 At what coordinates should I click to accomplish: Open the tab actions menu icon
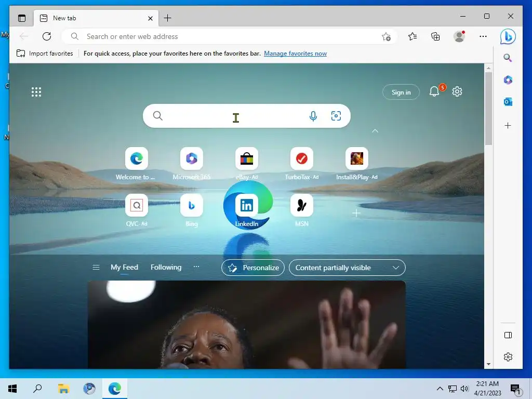[22, 18]
